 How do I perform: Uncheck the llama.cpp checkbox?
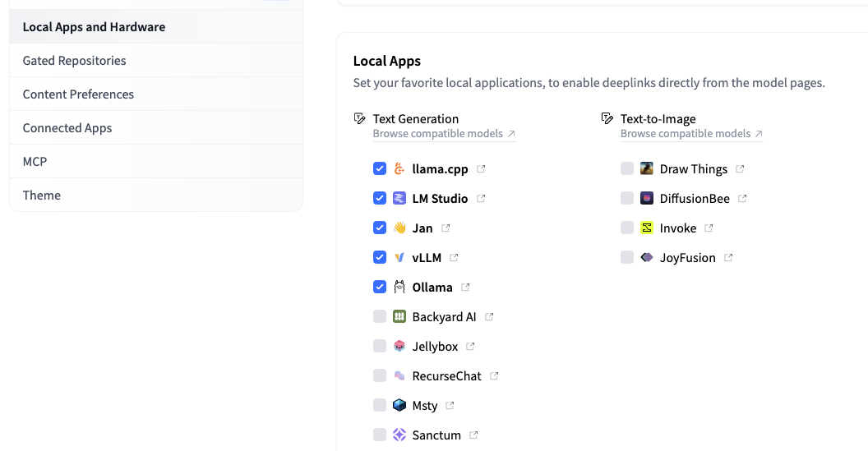380,169
